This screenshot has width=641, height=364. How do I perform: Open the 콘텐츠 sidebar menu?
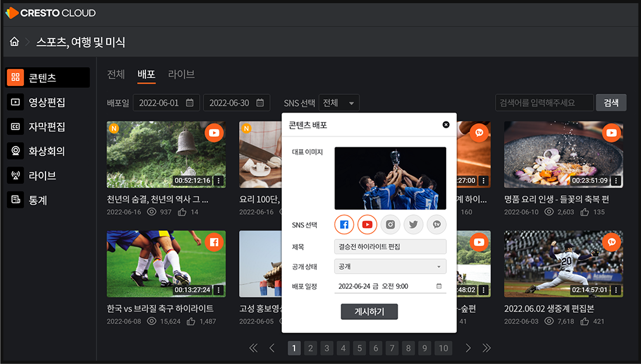[47, 78]
